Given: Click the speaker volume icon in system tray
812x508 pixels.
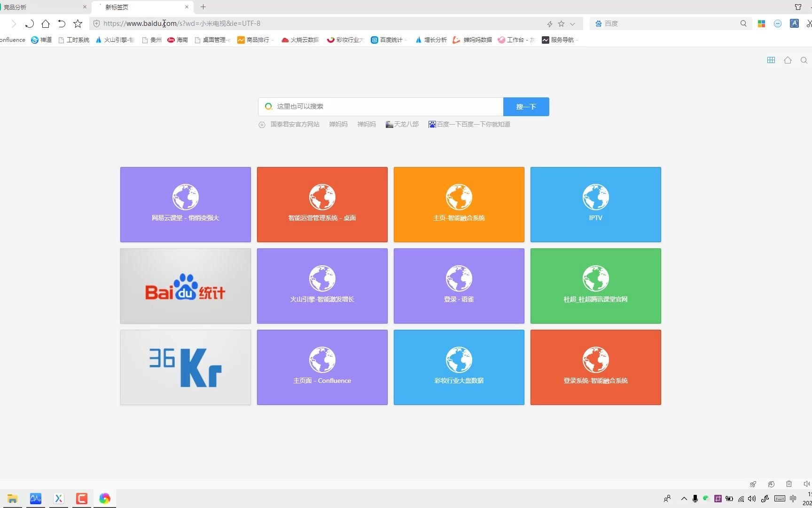Looking at the screenshot, I should (752, 499).
